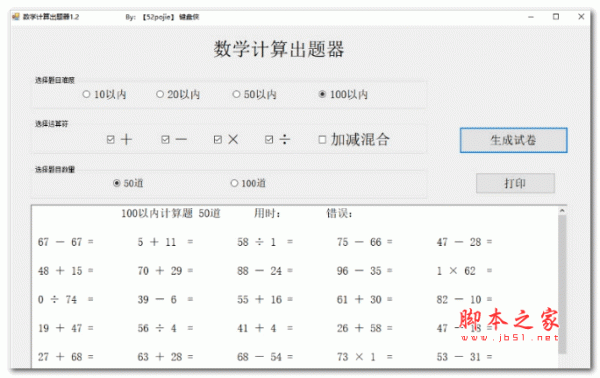600x378 pixels.
Task: Toggle the multiplication (×) checkbox
Action: (x=226, y=140)
